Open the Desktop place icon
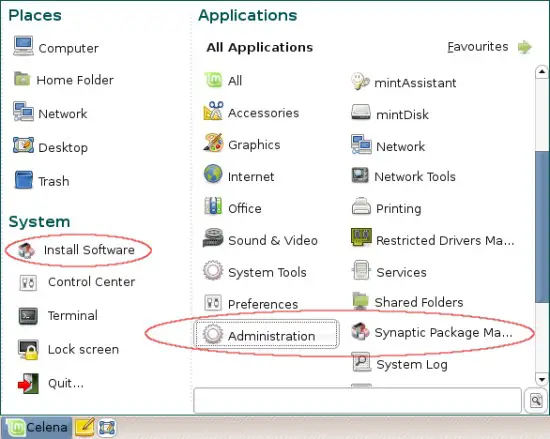This screenshot has width=550, height=439. click(x=24, y=145)
